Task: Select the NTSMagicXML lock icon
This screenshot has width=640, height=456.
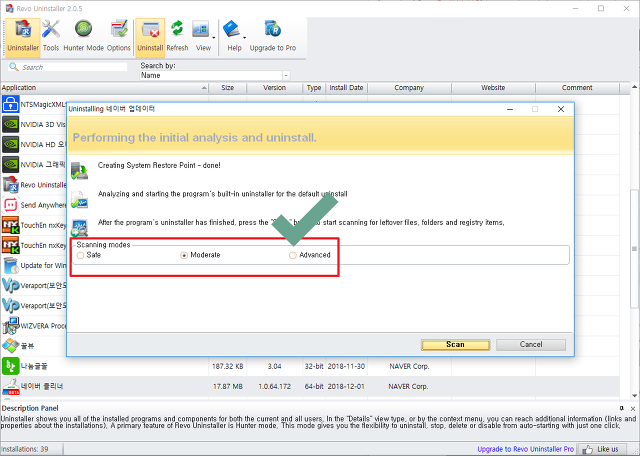Action: click(10, 104)
